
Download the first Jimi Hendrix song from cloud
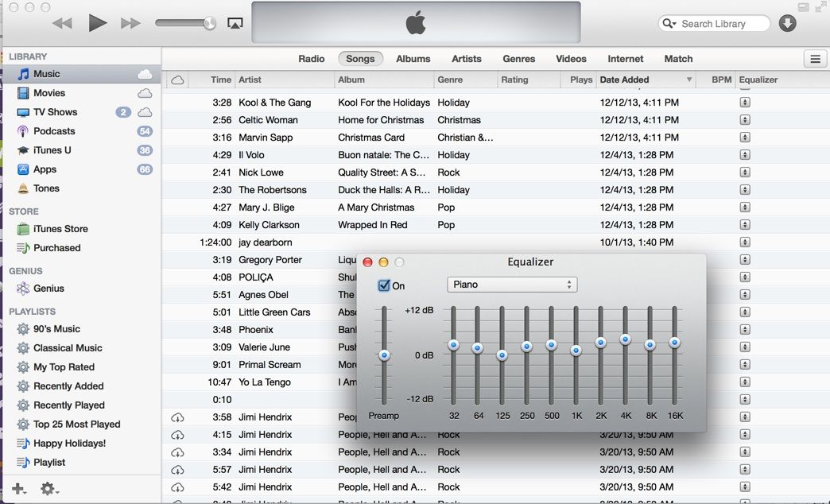click(x=177, y=417)
